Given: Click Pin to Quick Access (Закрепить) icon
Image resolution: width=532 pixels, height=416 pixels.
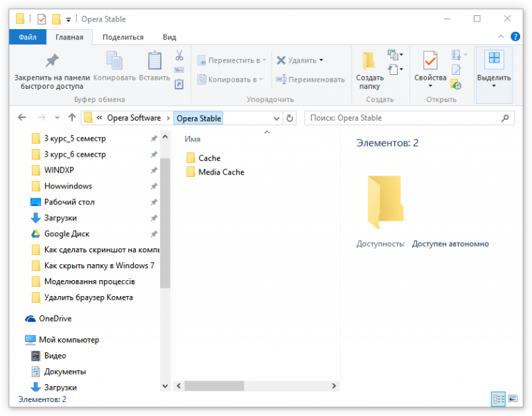Looking at the screenshot, I should (x=52, y=61).
